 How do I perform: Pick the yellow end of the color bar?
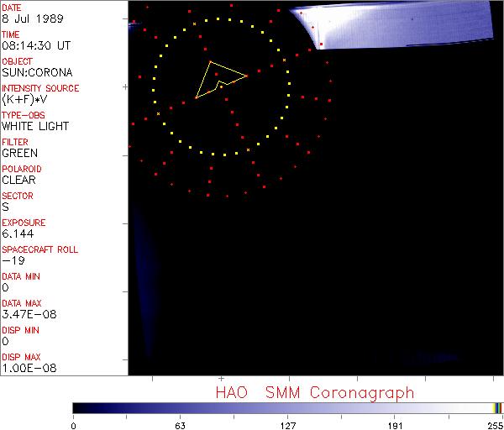[496, 408]
